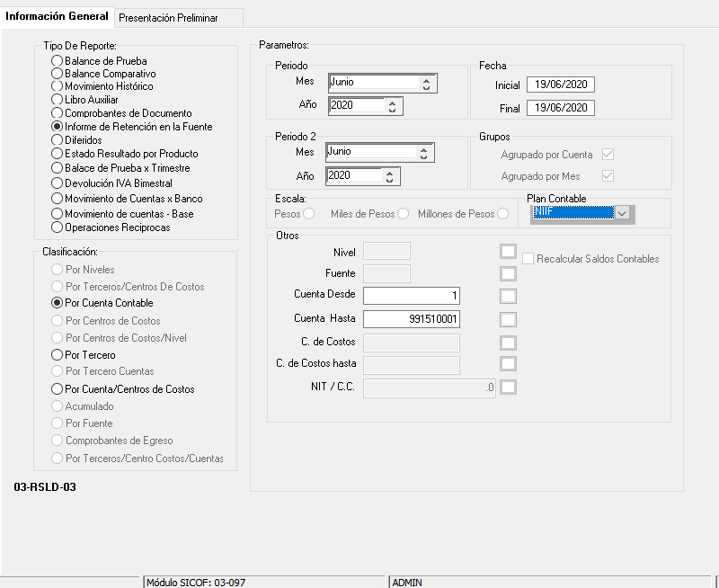Select Por Tercero classification
The height and width of the screenshot is (588, 719).
(58, 355)
